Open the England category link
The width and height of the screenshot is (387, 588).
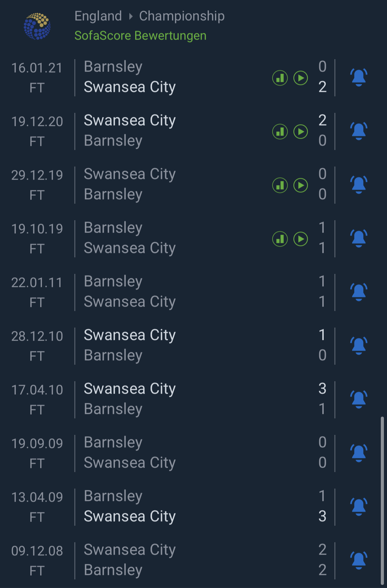[98, 16]
